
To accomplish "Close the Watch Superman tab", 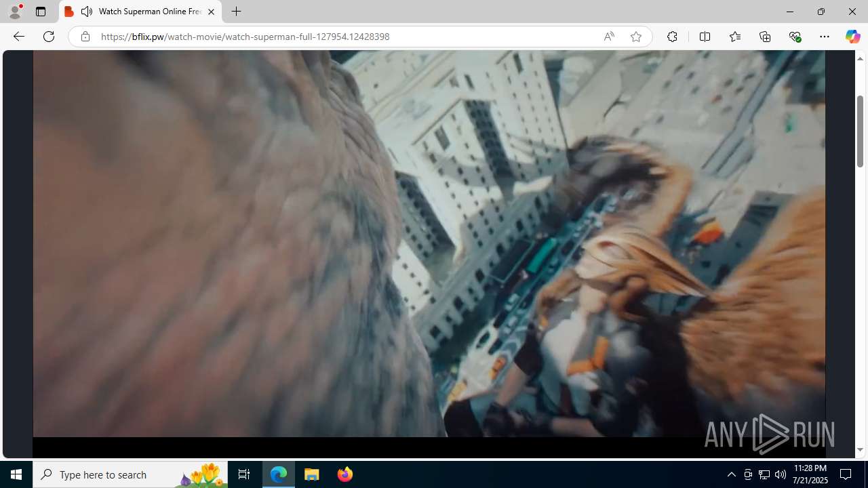I will point(211,12).
